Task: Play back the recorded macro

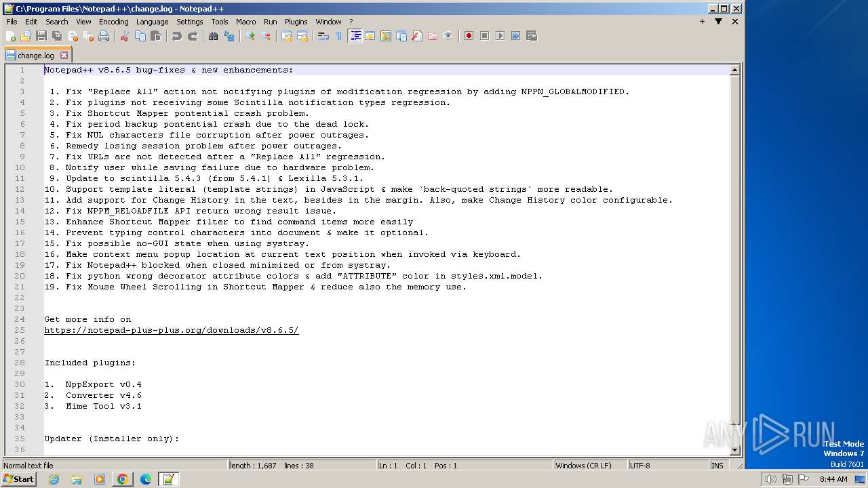Action: pyautogui.click(x=500, y=36)
